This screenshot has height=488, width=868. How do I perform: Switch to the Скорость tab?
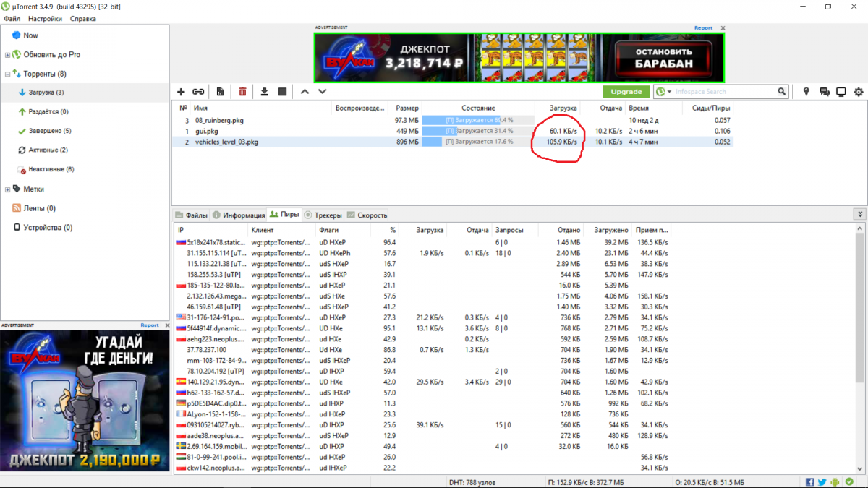[x=367, y=215]
